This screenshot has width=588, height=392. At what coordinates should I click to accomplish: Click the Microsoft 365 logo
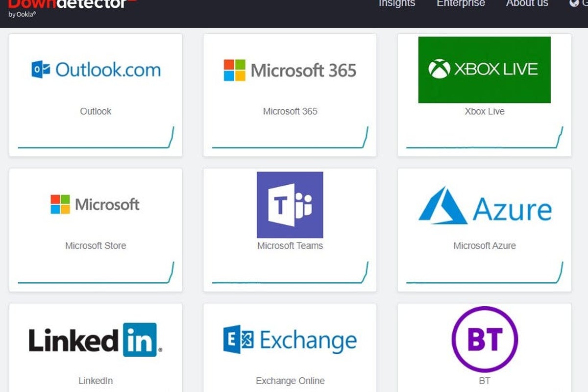[290, 70]
